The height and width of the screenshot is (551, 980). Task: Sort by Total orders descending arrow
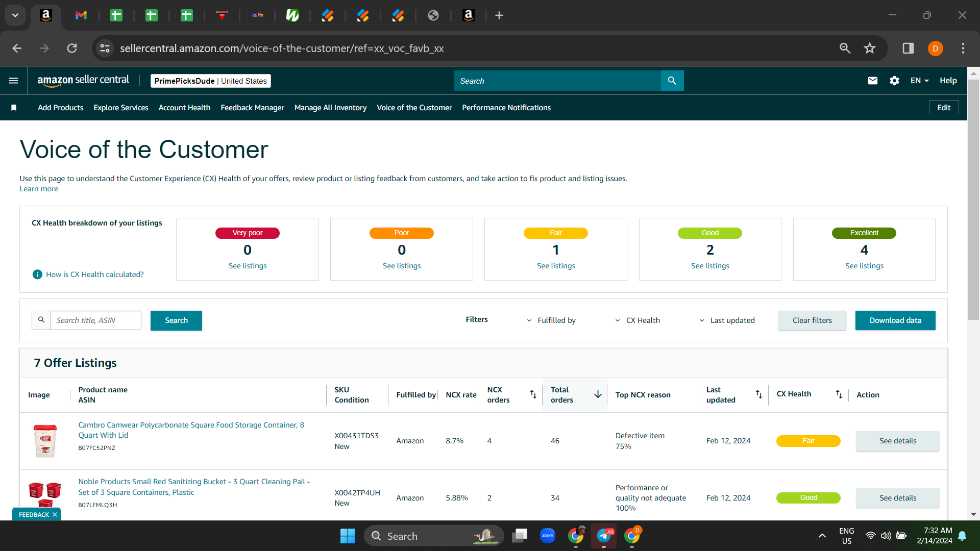598,394
